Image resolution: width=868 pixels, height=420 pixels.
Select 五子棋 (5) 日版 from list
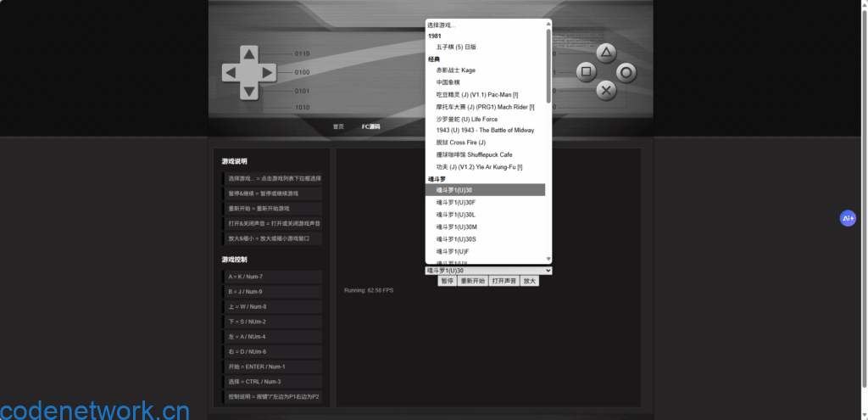(486, 48)
